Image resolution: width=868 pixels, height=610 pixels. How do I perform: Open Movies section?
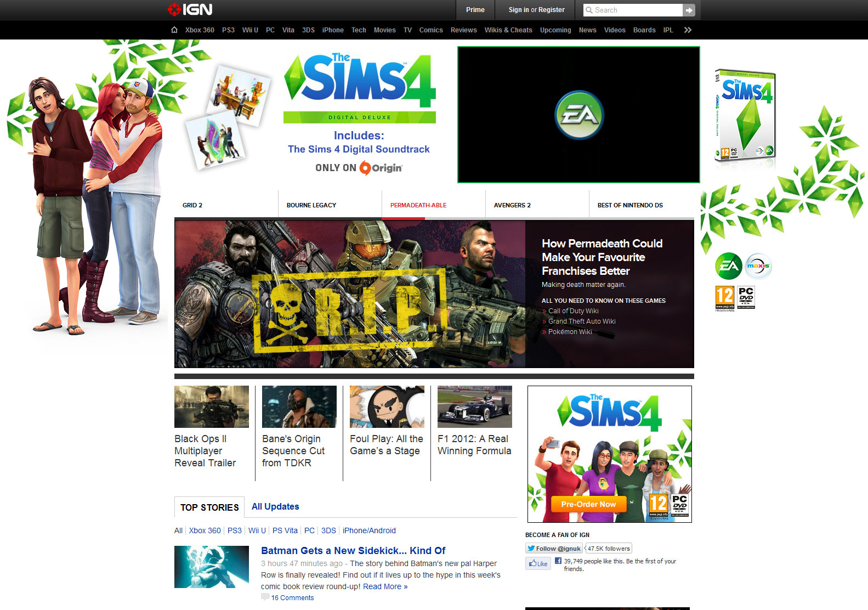(384, 30)
